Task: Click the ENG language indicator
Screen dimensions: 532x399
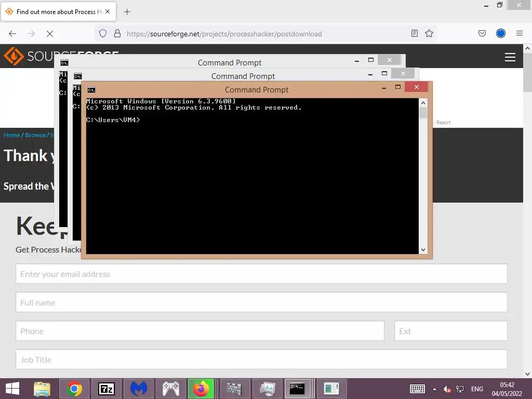Action: tap(477, 389)
